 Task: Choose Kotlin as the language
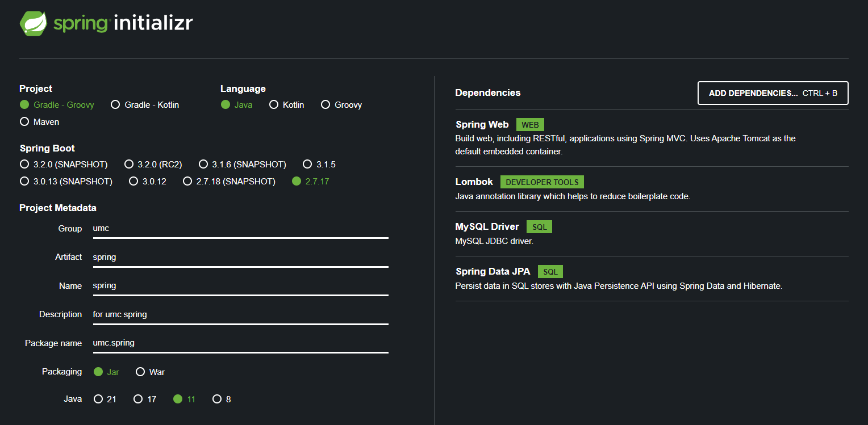pyautogui.click(x=286, y=105)
